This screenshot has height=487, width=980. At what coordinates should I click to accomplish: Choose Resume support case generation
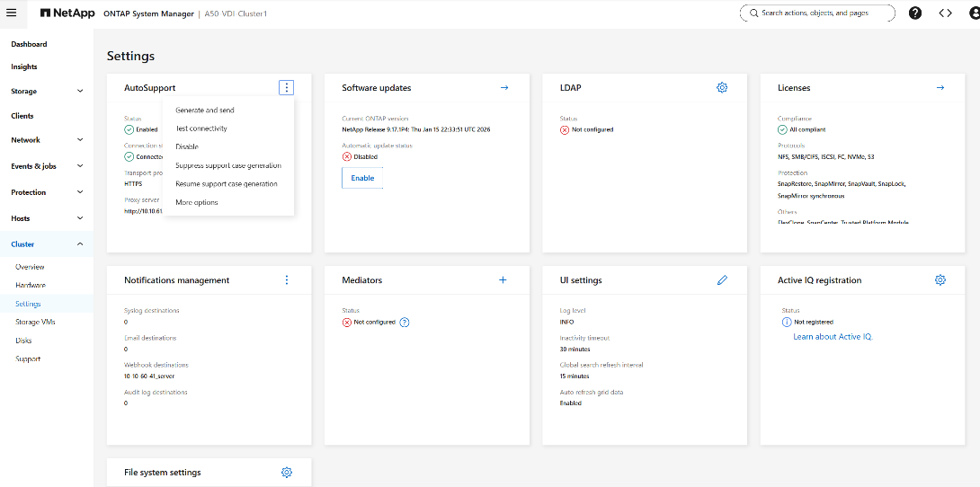pos(228,184)
